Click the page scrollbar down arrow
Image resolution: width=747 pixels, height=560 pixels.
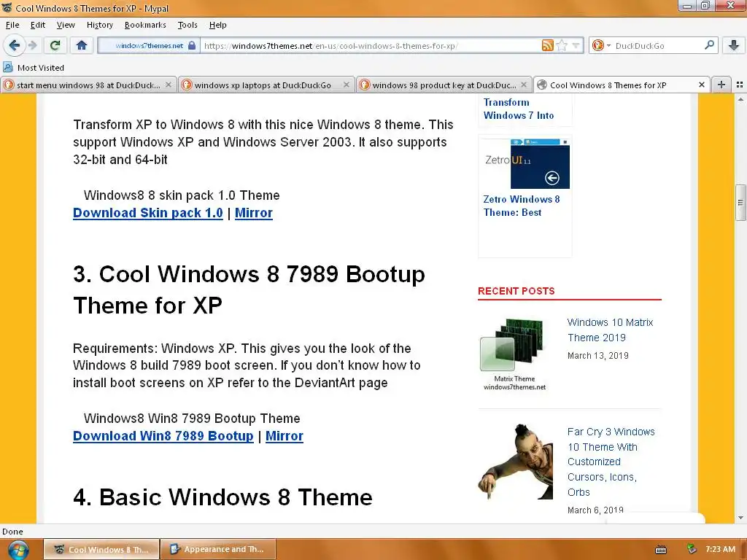pos(740,518)
